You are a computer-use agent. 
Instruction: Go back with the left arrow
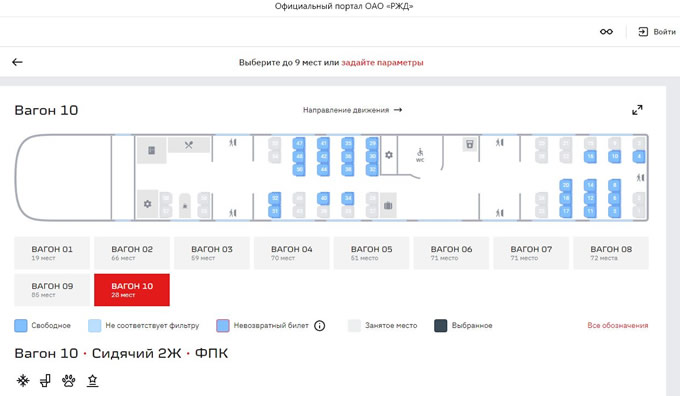17,62
